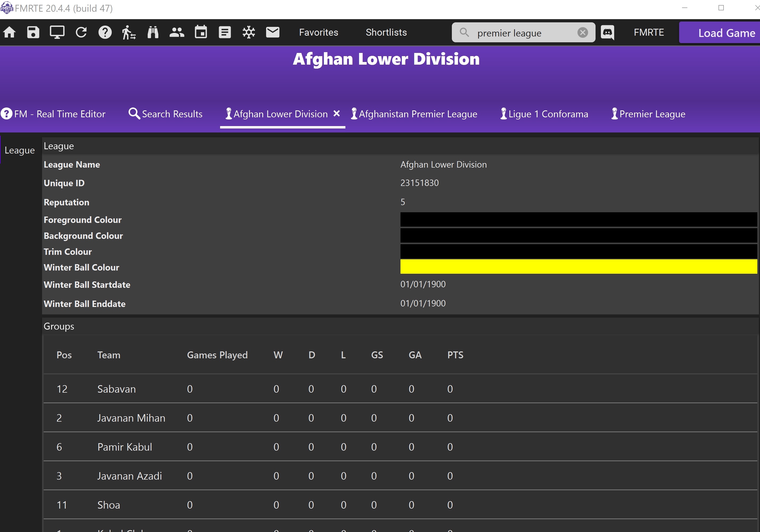Viewport: 760px width, 532px height.
Task: Click the Home icon in toolbar
Action: pos(10,32)
